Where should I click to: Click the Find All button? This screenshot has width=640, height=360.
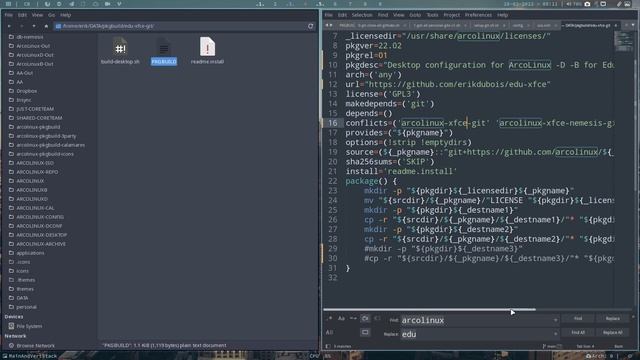pyautogui.click(x=578, y=333)
